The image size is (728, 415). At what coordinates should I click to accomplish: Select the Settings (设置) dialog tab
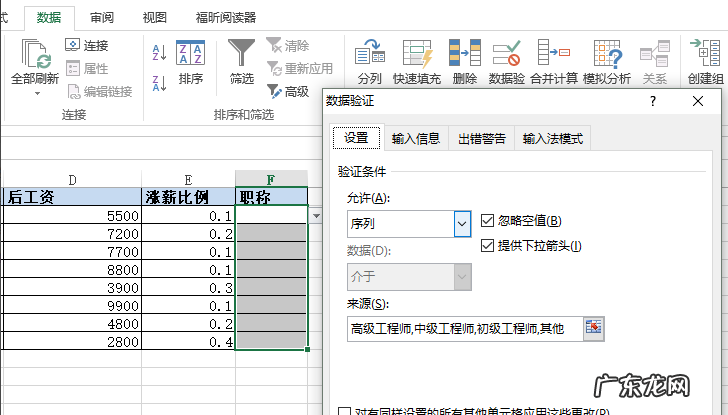356,137
